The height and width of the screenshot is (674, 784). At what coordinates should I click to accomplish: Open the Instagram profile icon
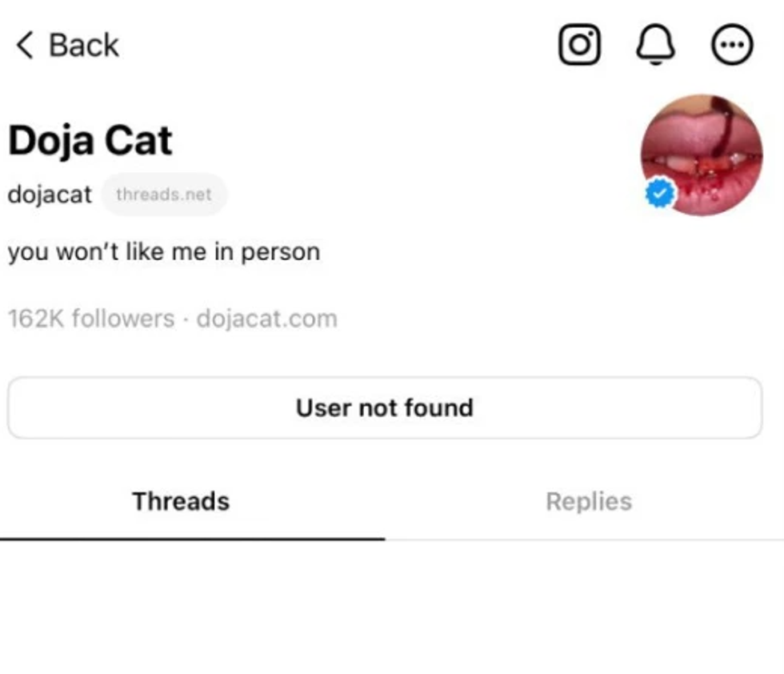click(579, 45)
